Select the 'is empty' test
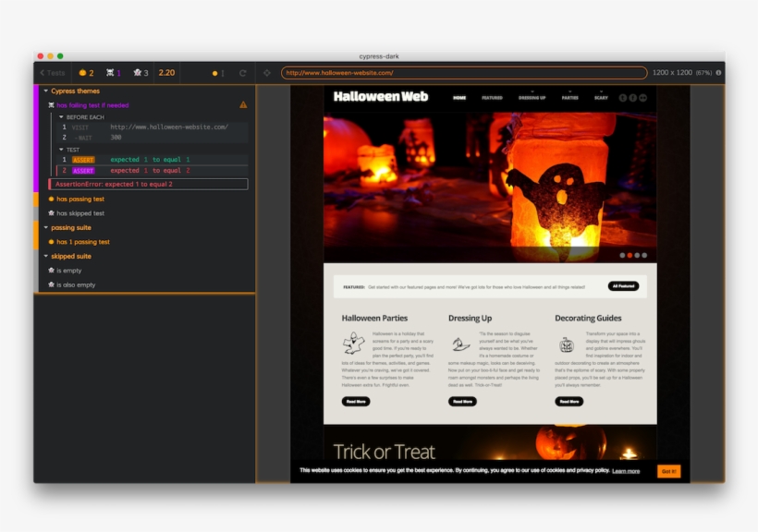This screenshot has width=758, height=532. [69, 271]
